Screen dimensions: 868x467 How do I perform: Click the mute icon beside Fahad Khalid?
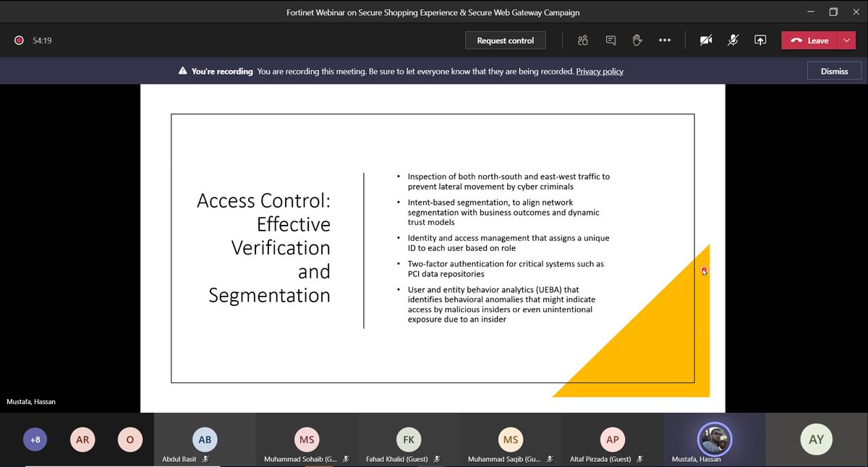[435, 458]
